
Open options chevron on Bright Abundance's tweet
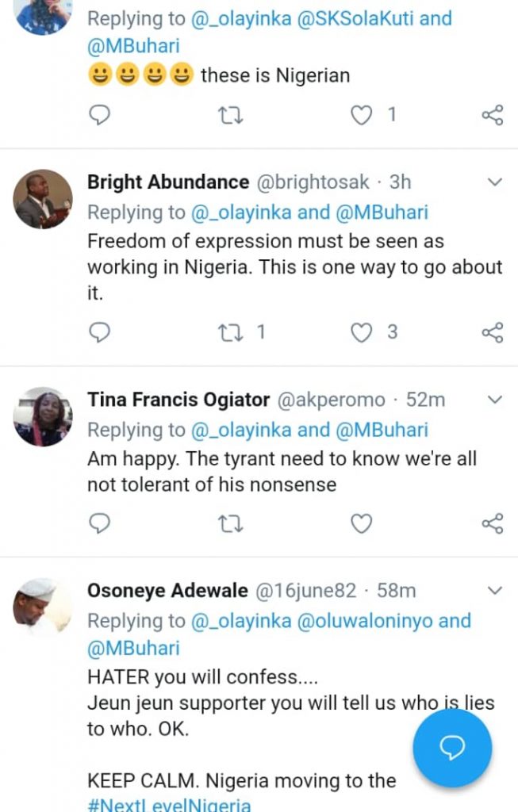tap(494, 182)
